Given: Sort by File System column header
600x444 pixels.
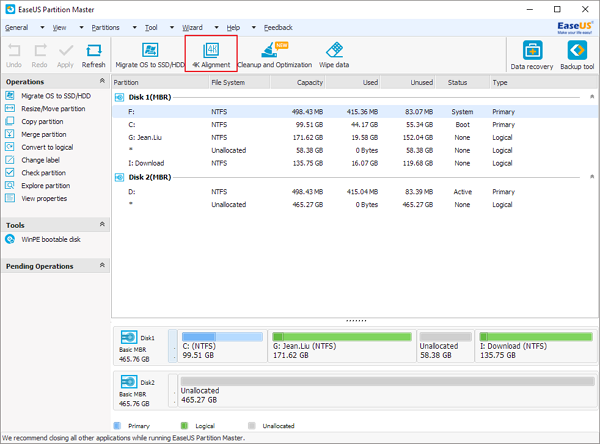Looking at the screenshot, I should coord(240,82).
